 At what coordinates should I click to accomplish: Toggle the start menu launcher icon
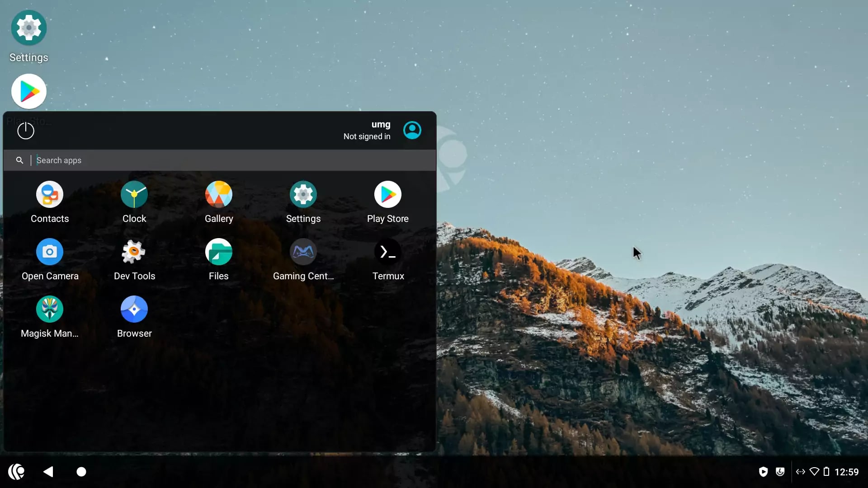(17, 472)
